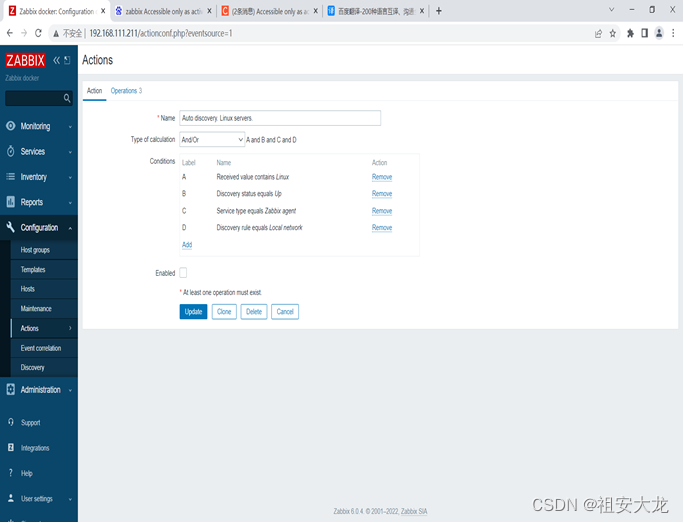Open the share page icon in address bar
This screenshot has width=684, height=523.
(598, 34)
